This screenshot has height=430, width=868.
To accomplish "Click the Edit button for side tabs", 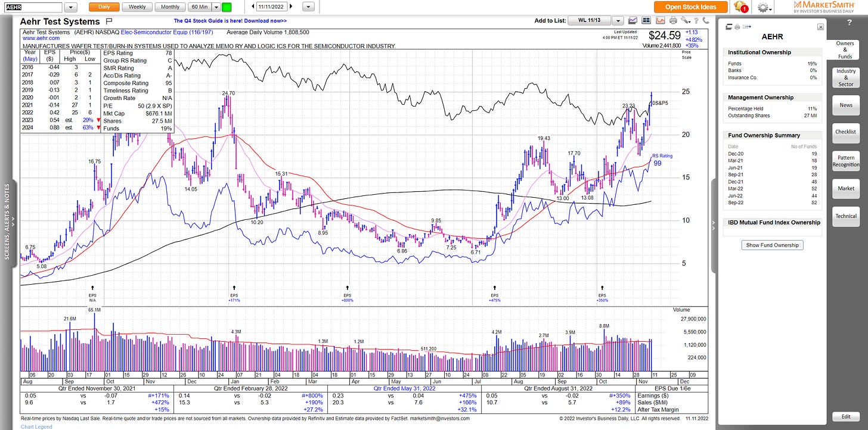I will (845, 417).
